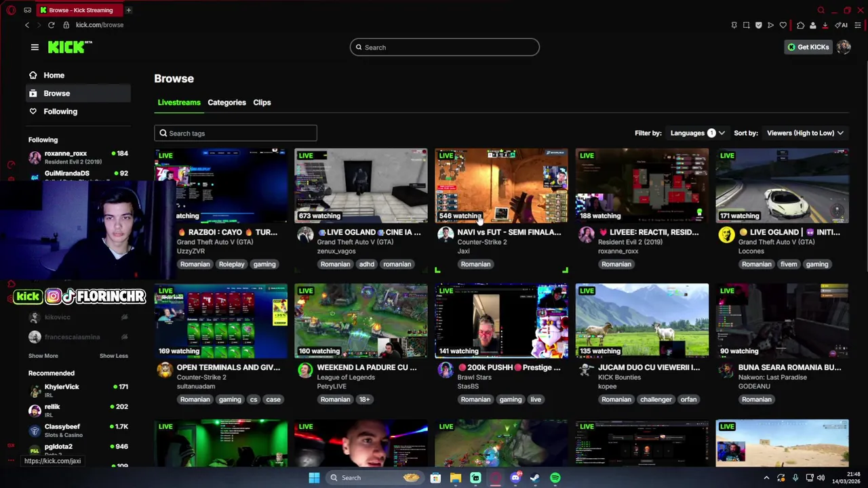Switch to the Livestreams tab
Viewport: 868px width, 488px height.
coord(179,102)
